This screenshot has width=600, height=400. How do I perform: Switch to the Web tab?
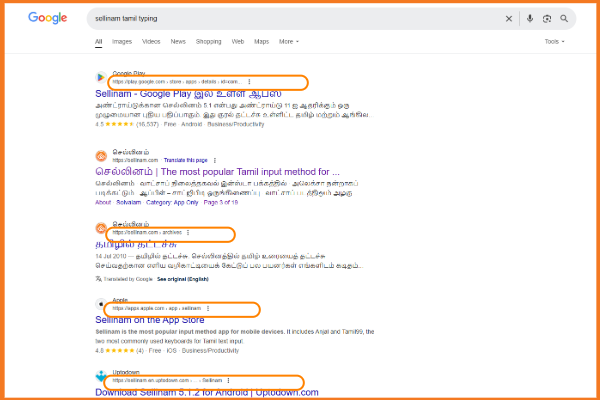coord(238,41)
